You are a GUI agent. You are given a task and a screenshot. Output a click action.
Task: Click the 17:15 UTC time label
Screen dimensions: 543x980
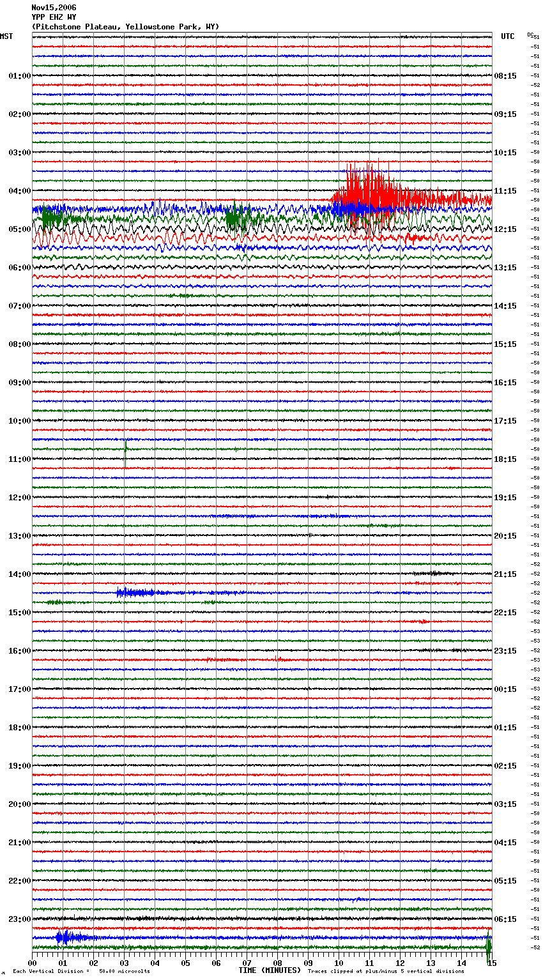pos(505,421)
